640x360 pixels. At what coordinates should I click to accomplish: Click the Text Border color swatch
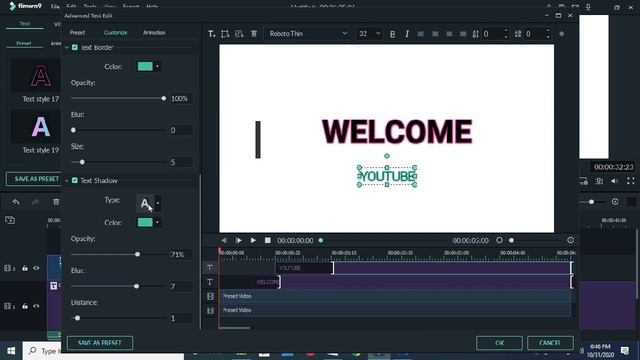point(145,67)
